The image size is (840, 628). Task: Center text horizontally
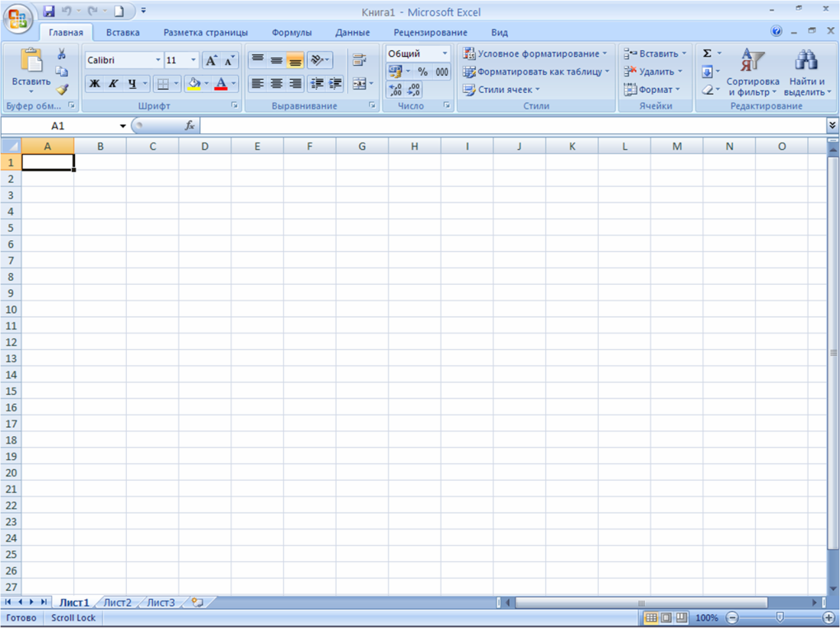[x=276, y=83]
